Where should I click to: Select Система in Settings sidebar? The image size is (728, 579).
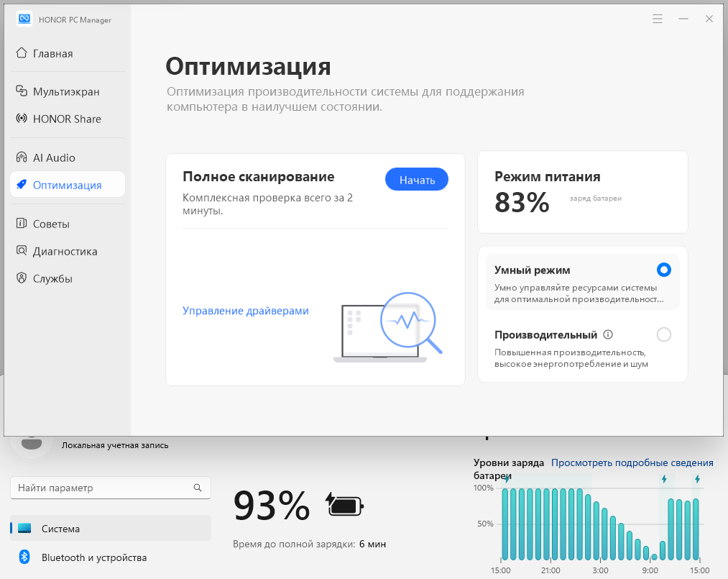pos(111,529)
